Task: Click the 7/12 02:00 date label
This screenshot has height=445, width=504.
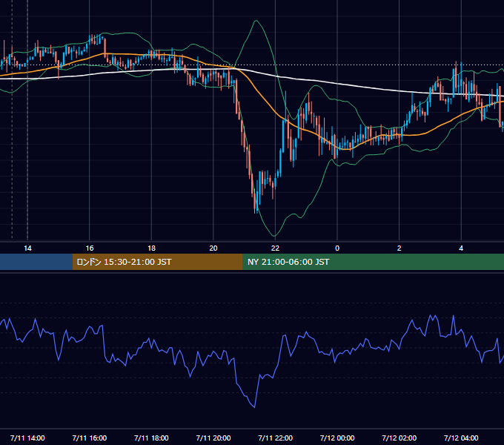Action: point(399,438)
